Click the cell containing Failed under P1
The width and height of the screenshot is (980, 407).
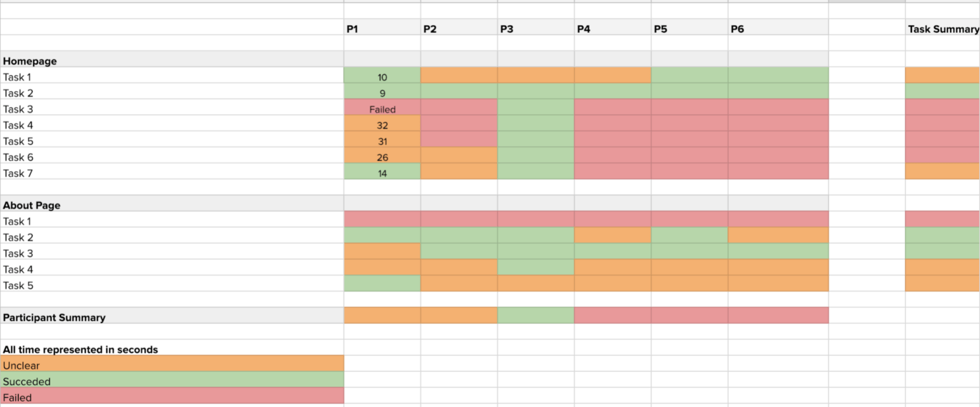pyautogui.click(x=382, y=109)
